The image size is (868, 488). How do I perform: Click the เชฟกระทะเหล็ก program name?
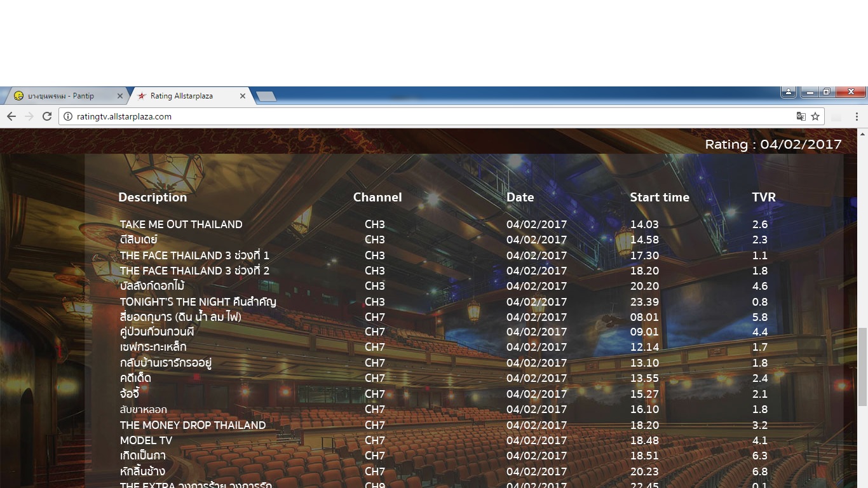(153, 347)
